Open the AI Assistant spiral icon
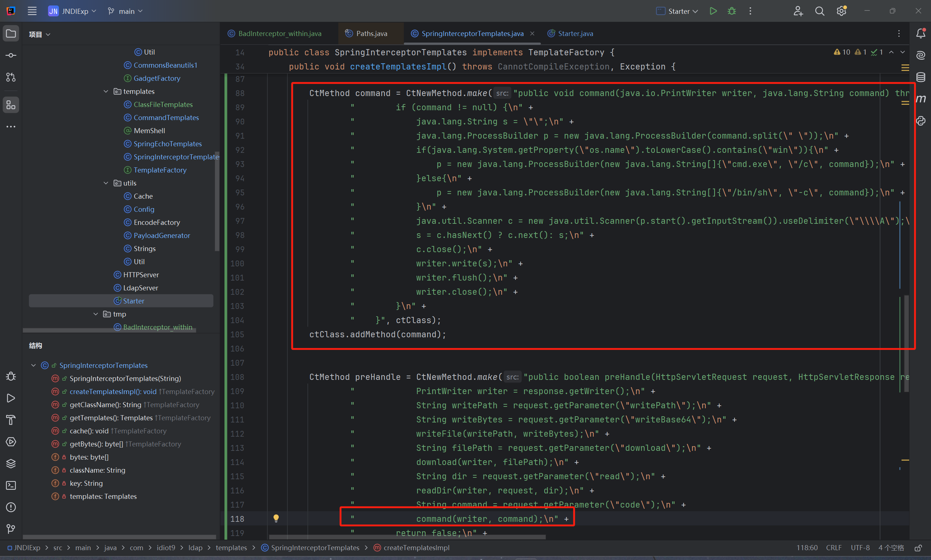This screenshot has height=560, width=931. pos(921,55)
